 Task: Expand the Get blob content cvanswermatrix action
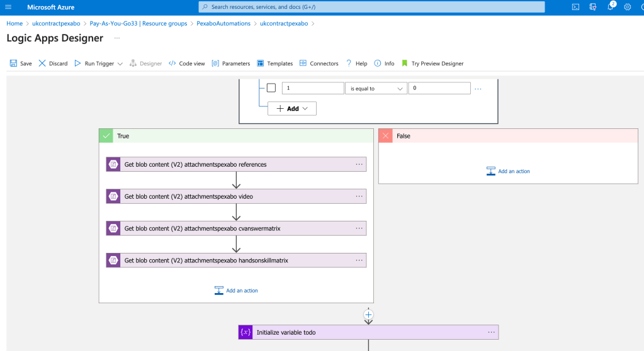(x=236, y=228)
